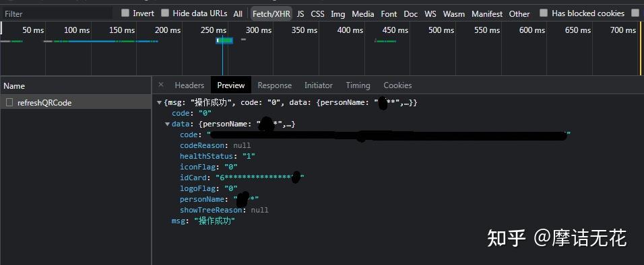Click the Name column header
Image resolution: width=644 pixels, height=265 pixels.
pyautogui.click(x=75, y=85)
